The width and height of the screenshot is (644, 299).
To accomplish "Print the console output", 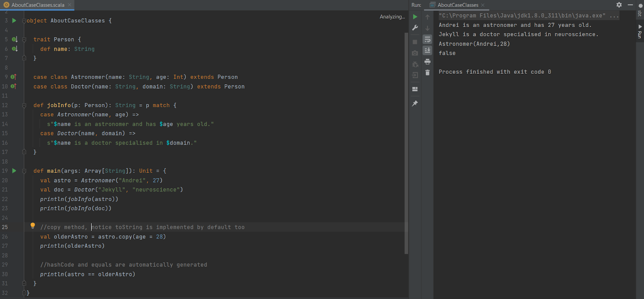I will click(427, 62).
